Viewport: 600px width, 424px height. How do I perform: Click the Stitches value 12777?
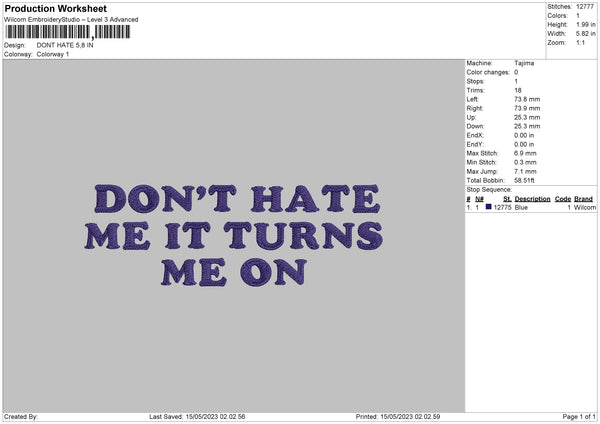[x=585, y=7]
